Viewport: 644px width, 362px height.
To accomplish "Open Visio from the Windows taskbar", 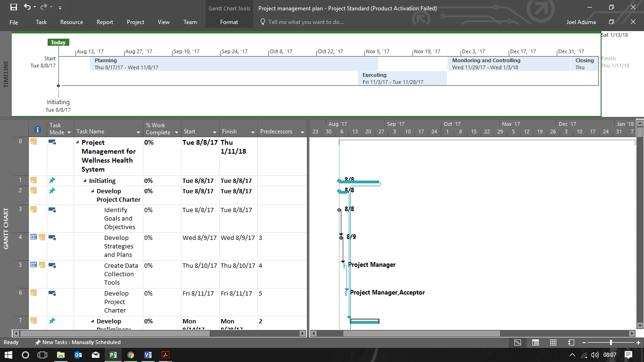I will (148, 355).
